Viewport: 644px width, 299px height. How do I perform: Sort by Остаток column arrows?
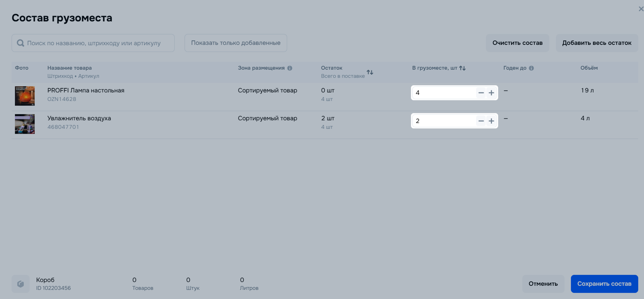[x=370, y=72]
